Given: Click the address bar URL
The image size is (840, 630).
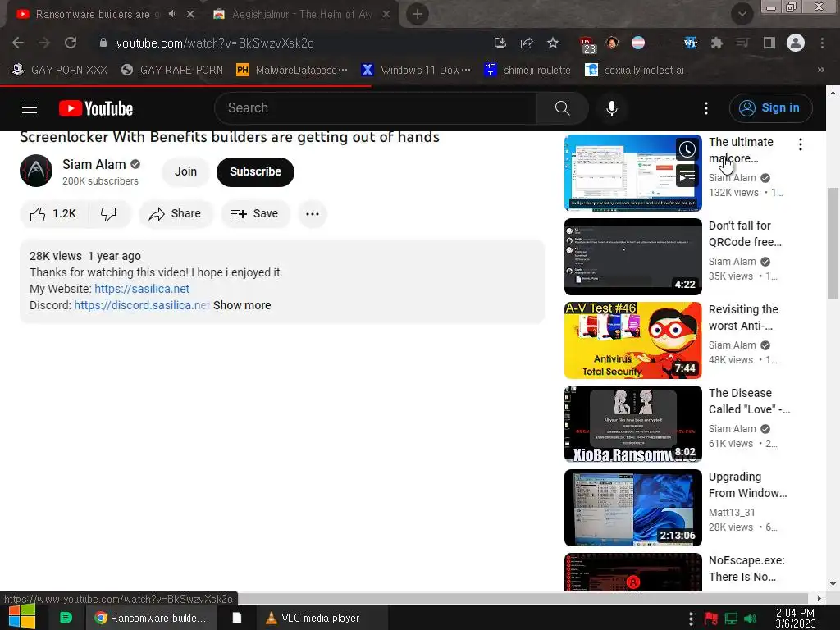Looking at the screenshot, I should [216, 43].
